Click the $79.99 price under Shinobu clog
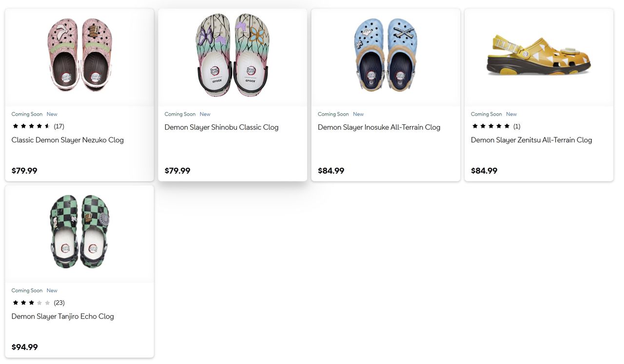The width and height of the screenshot is (624, 364). click(177, 171)
